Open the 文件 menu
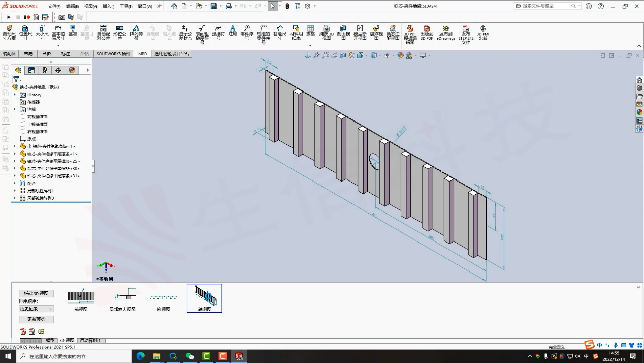Screen dimensions: 644x363 coord(54,6)
